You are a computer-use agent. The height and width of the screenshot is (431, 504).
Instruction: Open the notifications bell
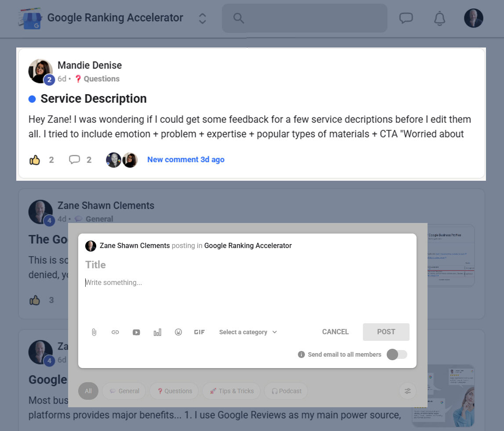pos(439,18)
